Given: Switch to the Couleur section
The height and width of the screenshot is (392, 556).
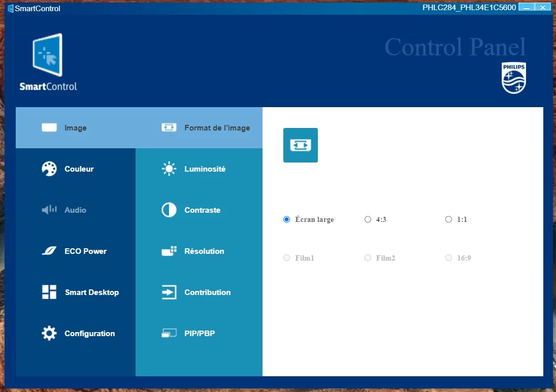Looking at the screenshot, I should 79,169.
